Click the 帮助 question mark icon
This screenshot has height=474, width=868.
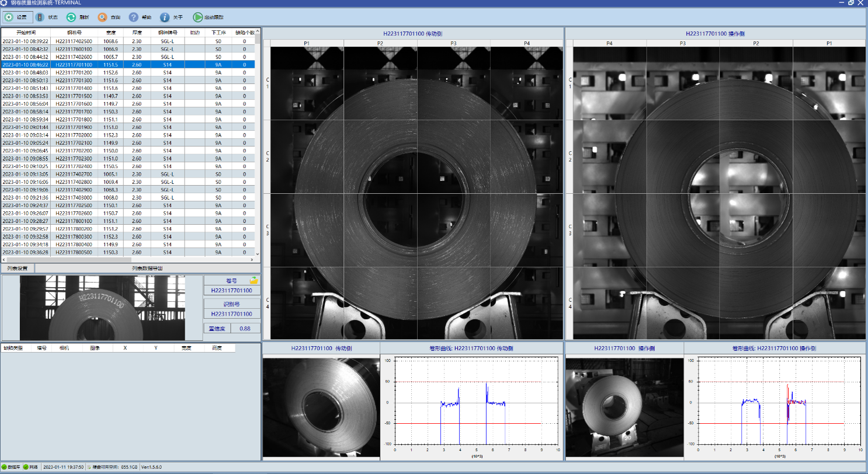pos(134,18)
